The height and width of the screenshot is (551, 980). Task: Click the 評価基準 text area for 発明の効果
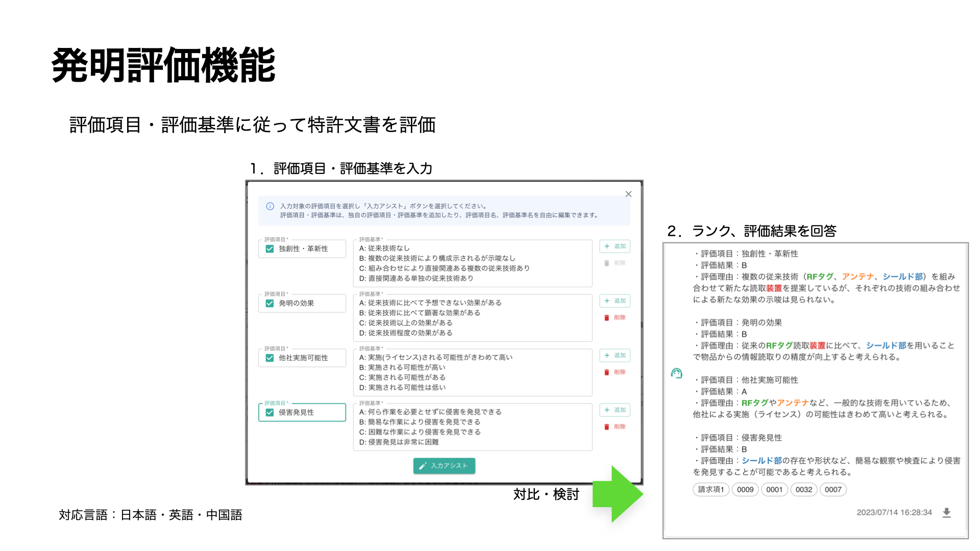[x=472, y=317]
